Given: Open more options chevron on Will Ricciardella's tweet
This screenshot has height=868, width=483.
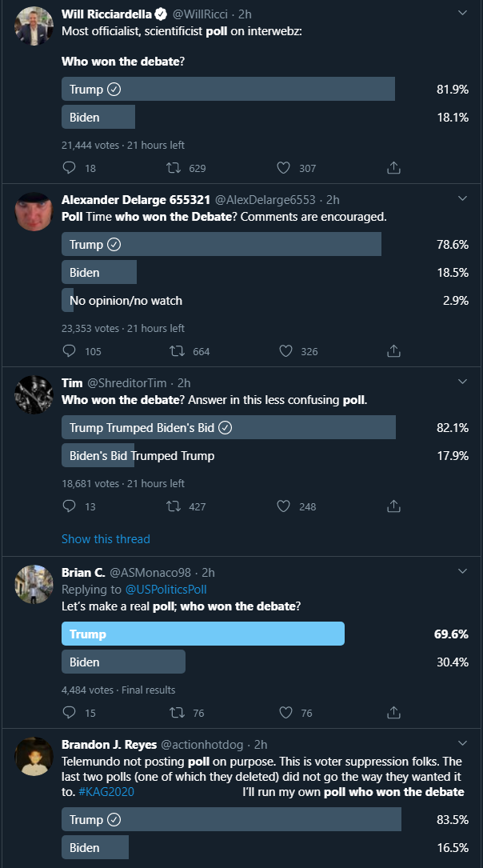Looking at the screenshot, I should [462, 14].
